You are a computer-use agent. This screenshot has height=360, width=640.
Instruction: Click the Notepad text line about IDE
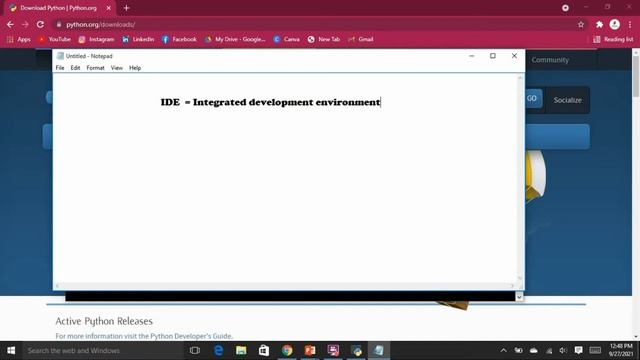271,102
